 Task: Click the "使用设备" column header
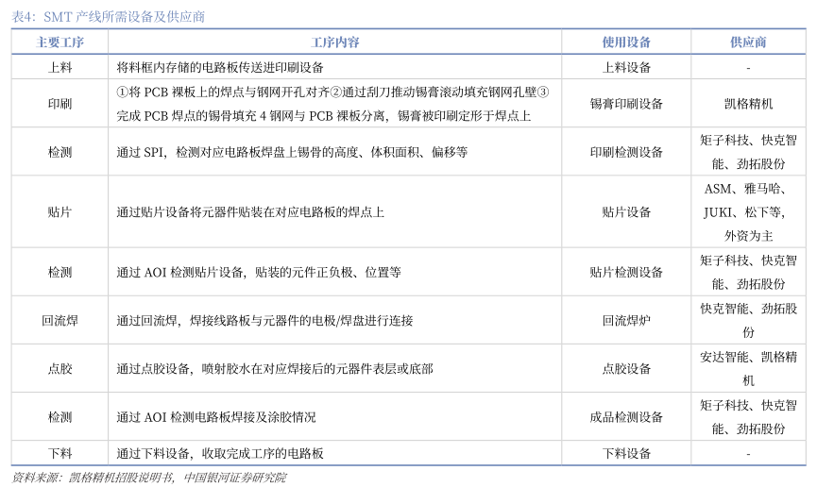tap(626, 42)
